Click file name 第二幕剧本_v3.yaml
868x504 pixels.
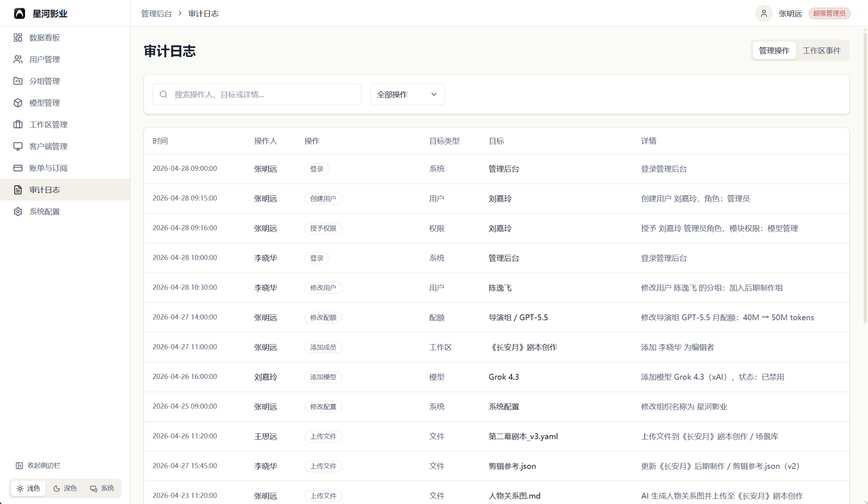(x=523, y=436)
